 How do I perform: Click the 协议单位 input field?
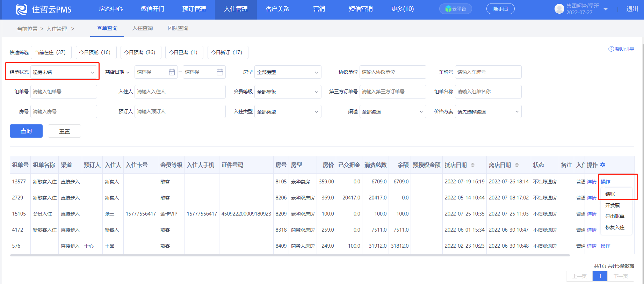click(393, 72)
